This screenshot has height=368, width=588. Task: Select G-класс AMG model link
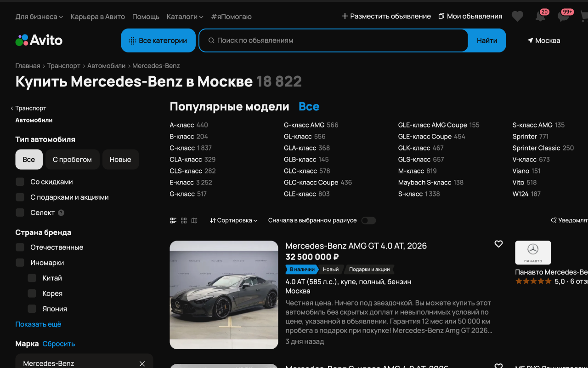point(304,125)
